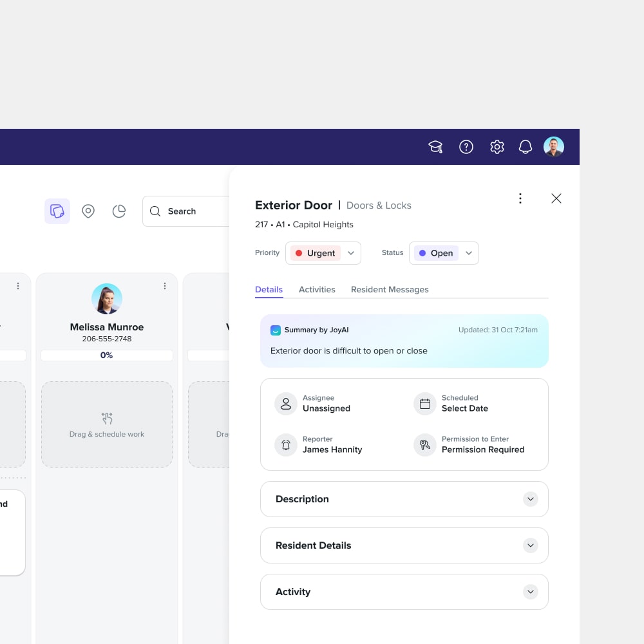Assign work order via Unassigned
This screenshot has height=644, width=644.
tap(327, 408)
